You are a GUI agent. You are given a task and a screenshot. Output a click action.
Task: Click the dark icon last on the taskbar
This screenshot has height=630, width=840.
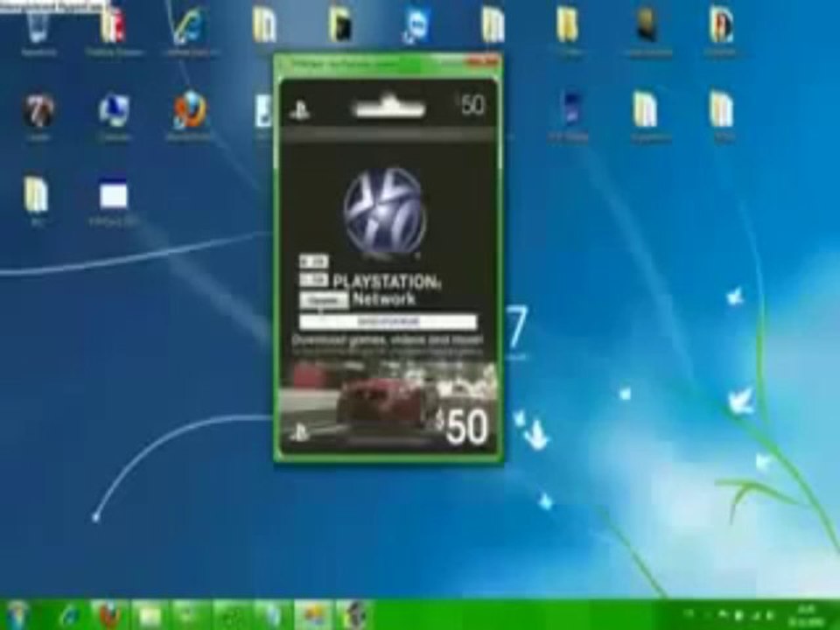click(353, 615)
